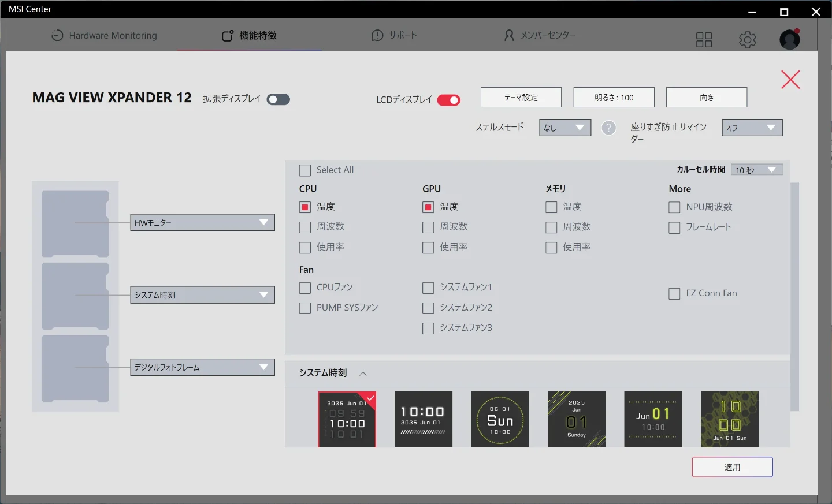832x504 pixels.
Task: Check the メモリ 温度 checkbox
Action: click(551, 207)
